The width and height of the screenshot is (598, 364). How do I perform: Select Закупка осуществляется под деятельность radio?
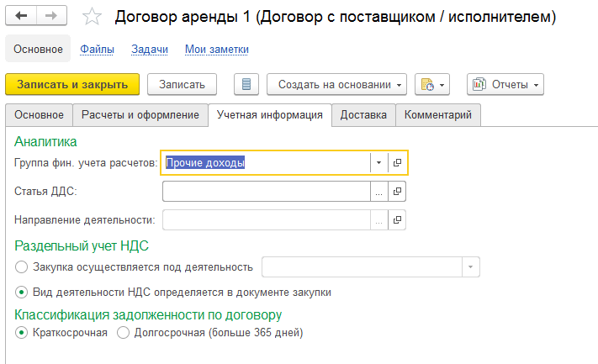(x=21, y=266)
